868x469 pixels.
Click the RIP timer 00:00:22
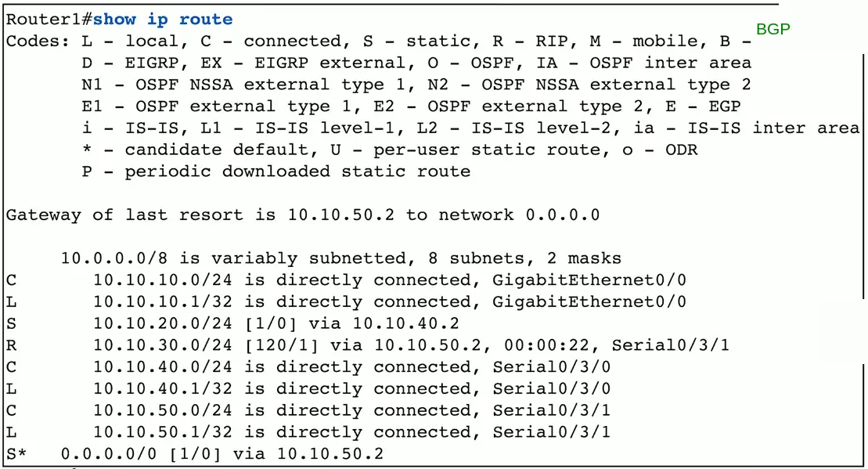559,345
